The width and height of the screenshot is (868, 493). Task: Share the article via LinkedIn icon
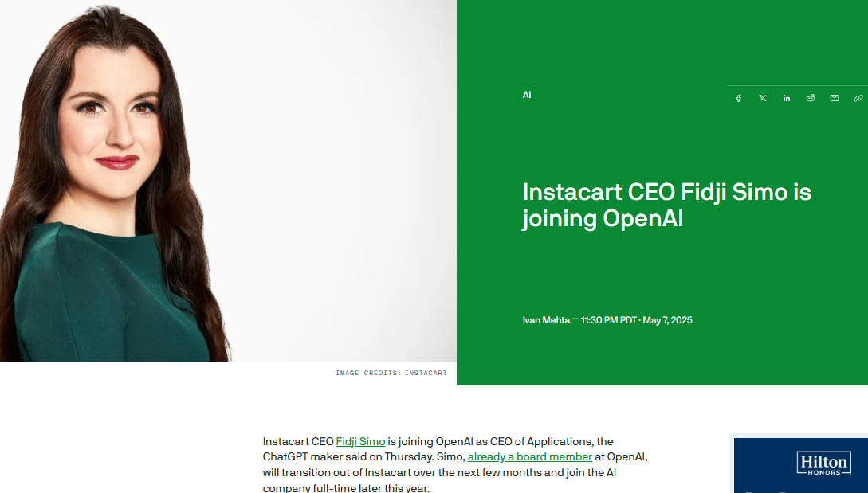tap(787, 98)
